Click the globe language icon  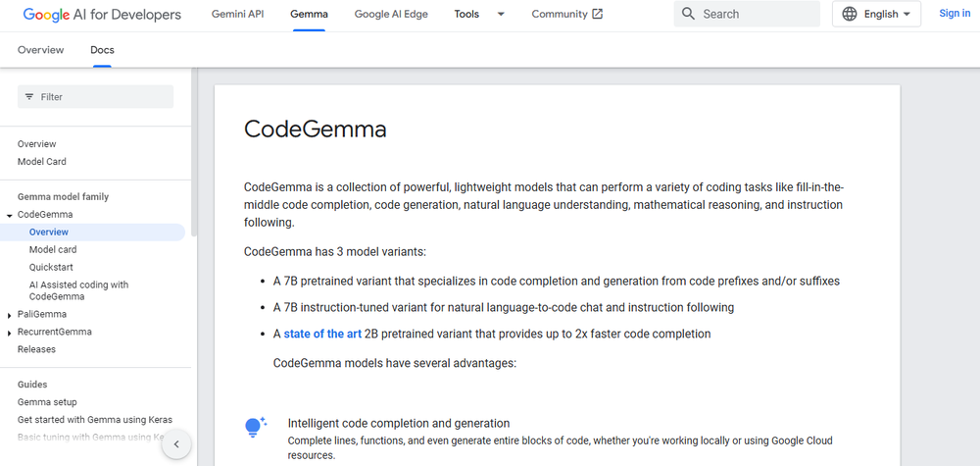click(850, 14)
